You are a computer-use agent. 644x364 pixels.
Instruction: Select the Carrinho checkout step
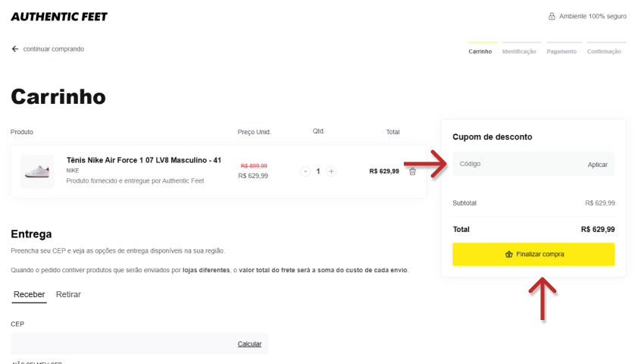(x=480, y=52)
